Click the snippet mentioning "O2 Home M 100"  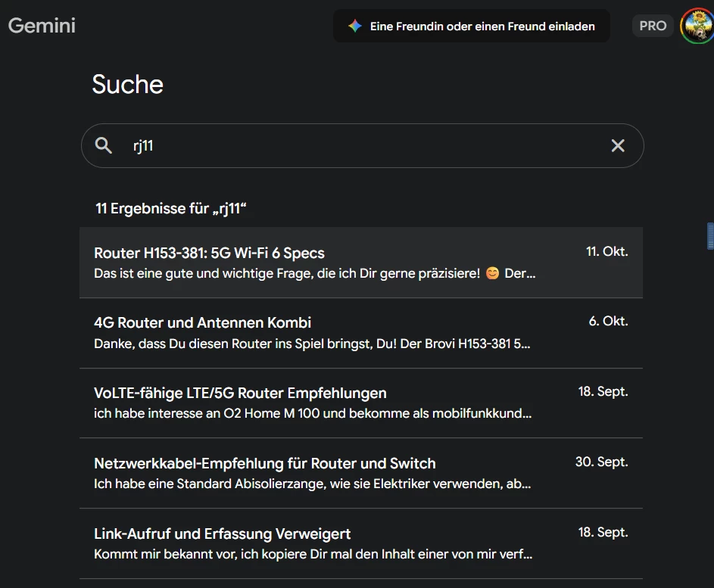point(312,414)
